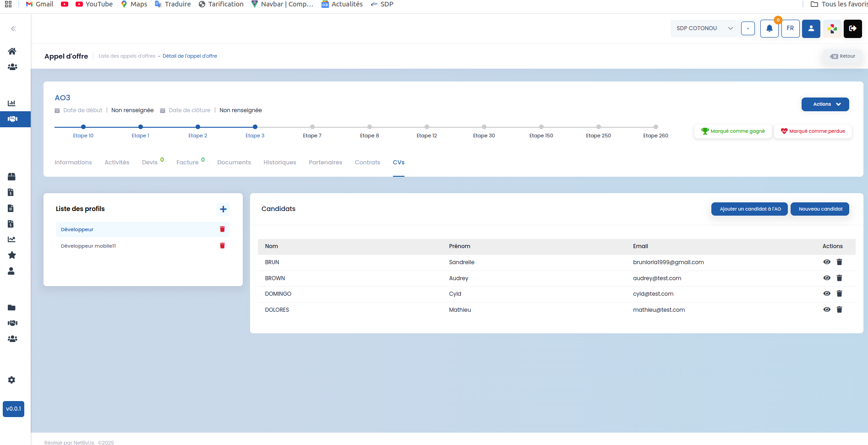The width and height of the screenshot is (868, 445).
Task: Open the user profile icon button
Action: click(x=811, y=28)
